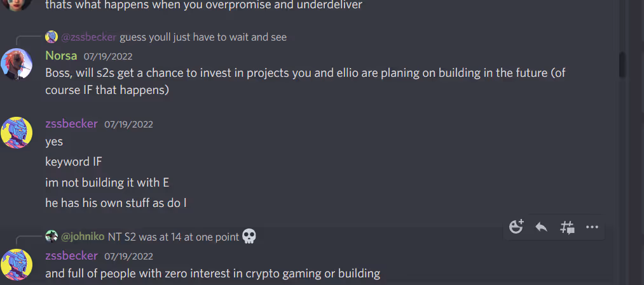Image resolution: width=644 pixels, height=285 pixels.
Task: Open zssbecker's avatar beside the 'yes' message
Action: click(17, 133)
